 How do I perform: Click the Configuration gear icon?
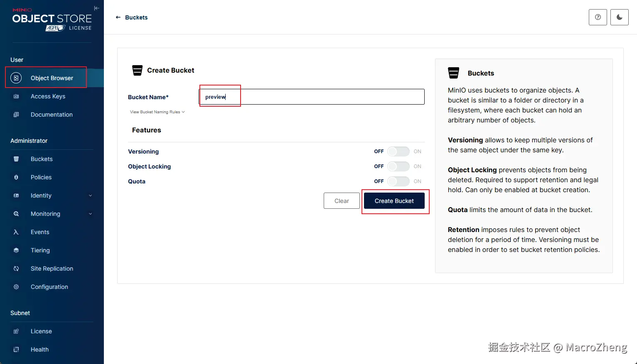point(16,287)
